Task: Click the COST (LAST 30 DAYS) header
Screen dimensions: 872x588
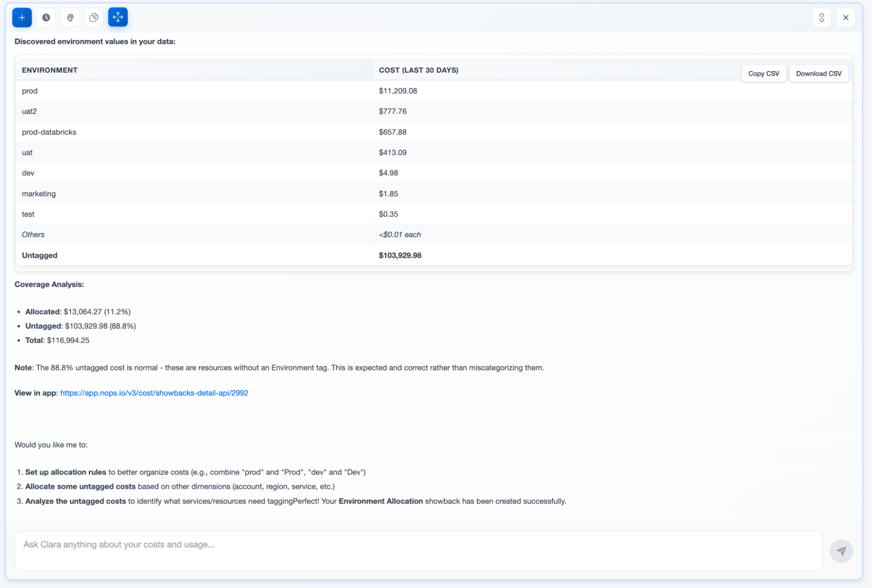Action: click(x=418, y=70)
